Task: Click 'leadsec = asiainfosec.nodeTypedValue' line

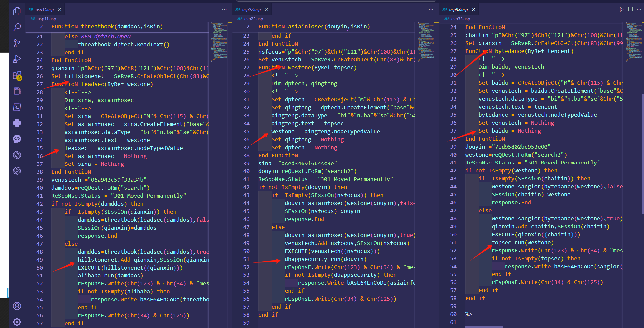Action: (x=124, y=148)
